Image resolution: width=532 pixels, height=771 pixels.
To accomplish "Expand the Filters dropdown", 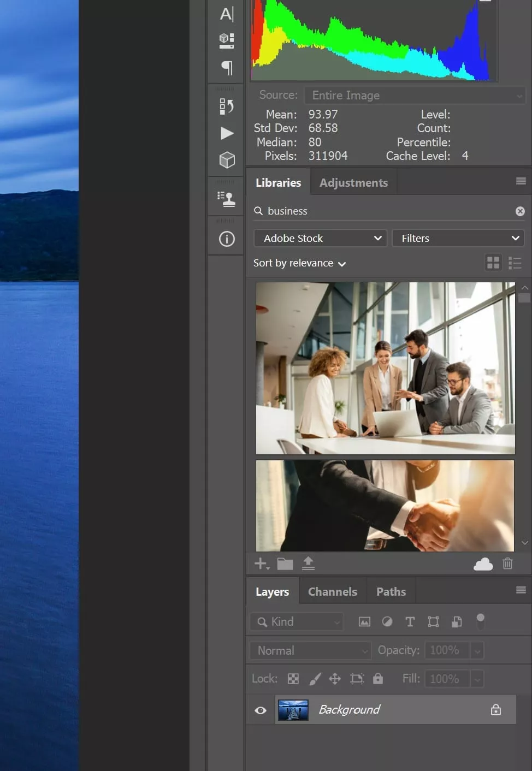I will 458,238.
